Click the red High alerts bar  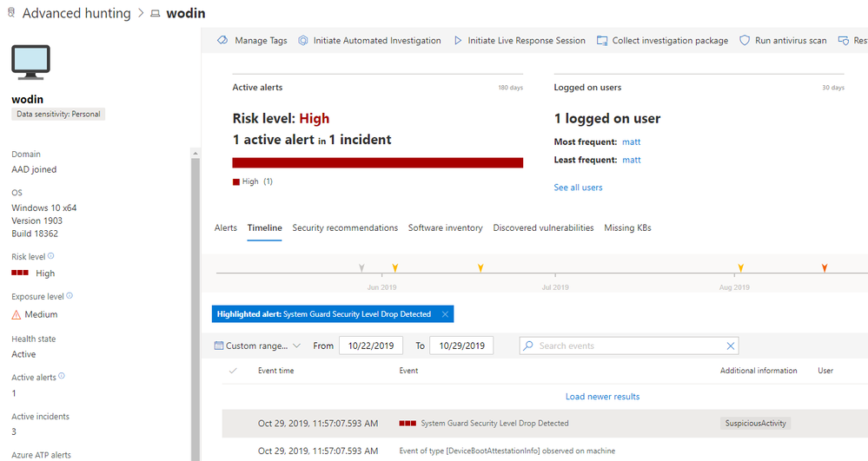click(378, 162)
